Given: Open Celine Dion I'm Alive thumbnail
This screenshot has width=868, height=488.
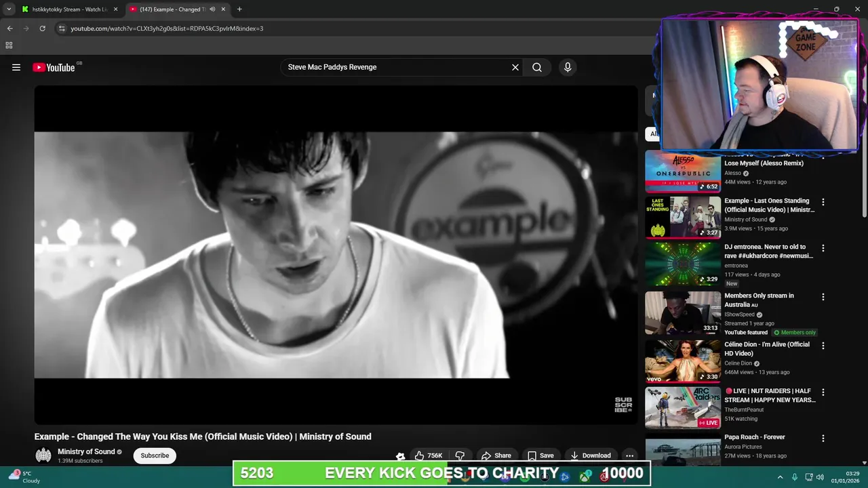Looking at the screenshot, I should point(682,361).
